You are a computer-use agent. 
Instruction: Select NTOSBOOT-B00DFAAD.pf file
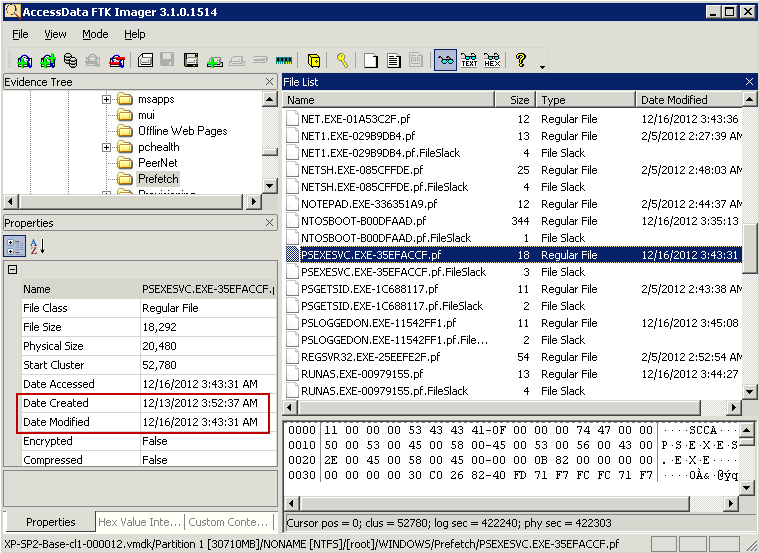[364, 221]
